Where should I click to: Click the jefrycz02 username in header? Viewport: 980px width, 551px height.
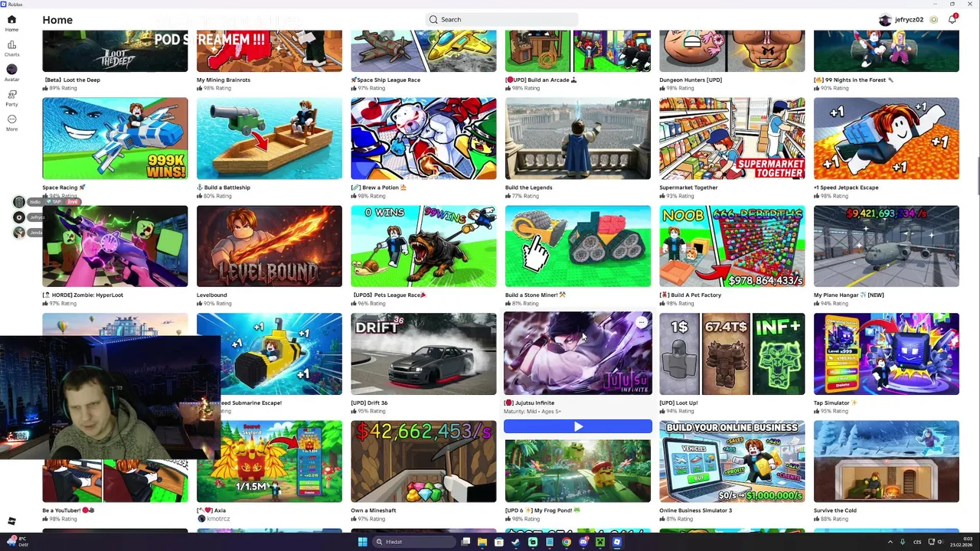909,20
